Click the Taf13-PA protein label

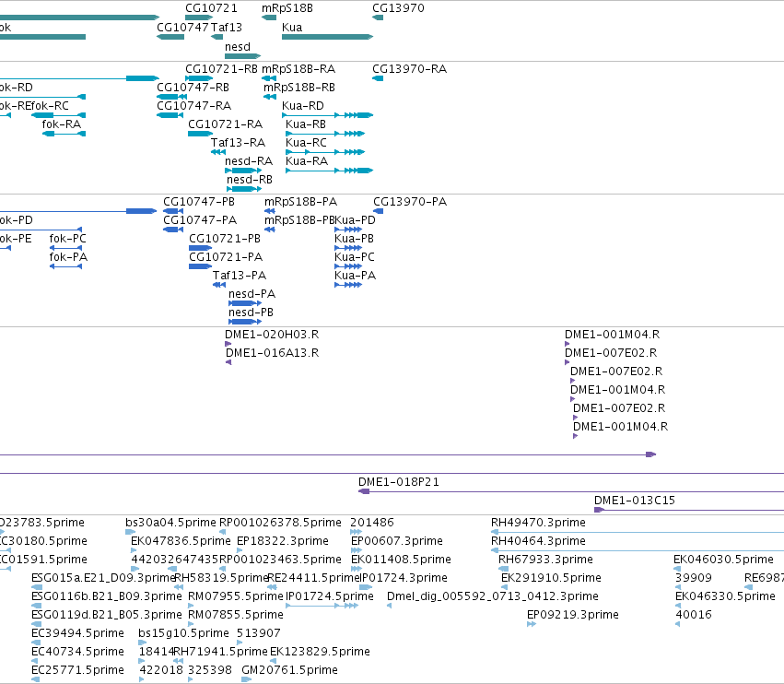click(240, 276)
